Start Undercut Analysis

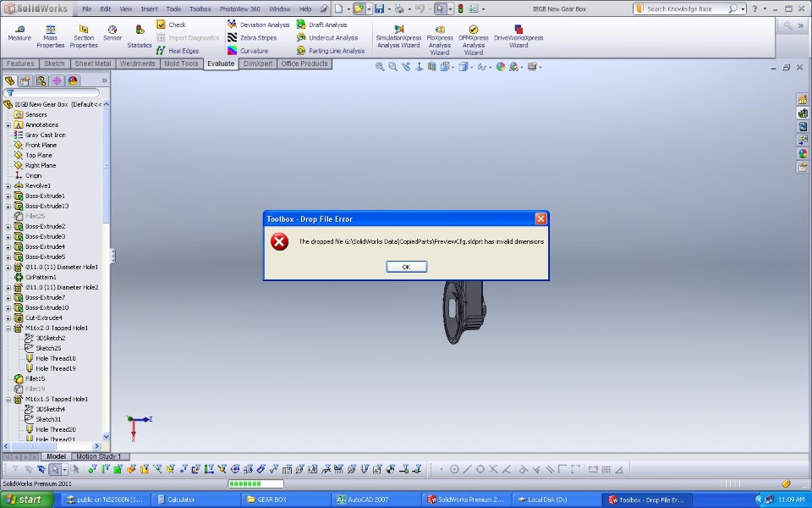(327, 38)
